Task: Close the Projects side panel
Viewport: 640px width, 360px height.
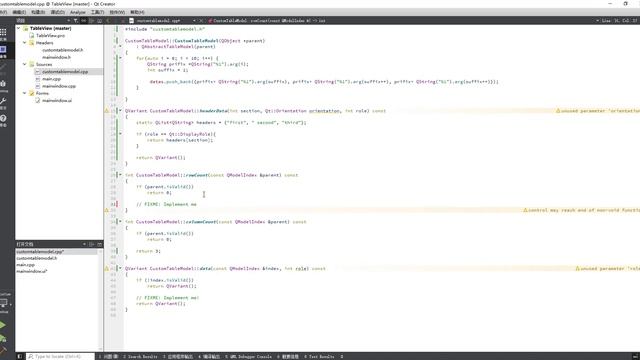Action: (x=100, y=20)
